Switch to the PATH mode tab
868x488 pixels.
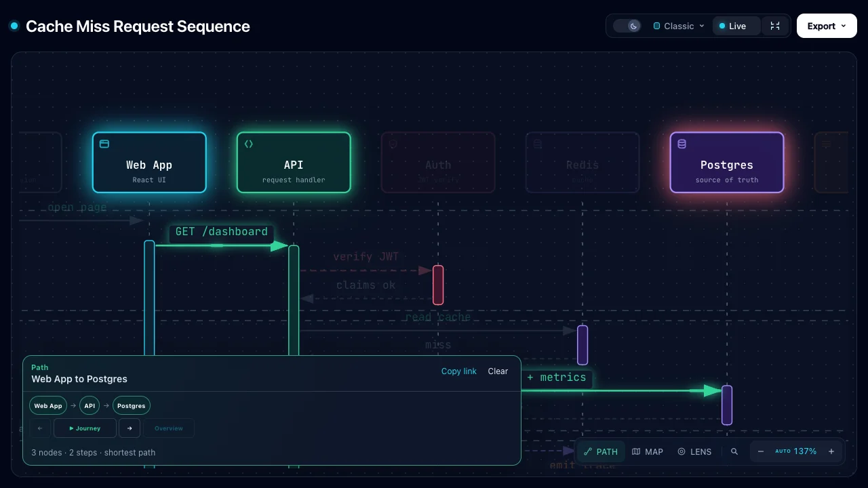tap(601, 451)
